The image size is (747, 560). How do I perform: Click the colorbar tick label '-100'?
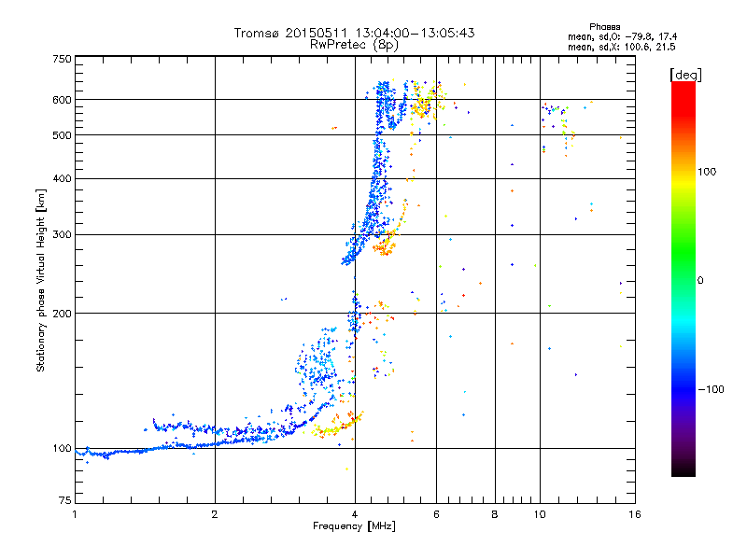pyautogui.click(x=712, y=389)
